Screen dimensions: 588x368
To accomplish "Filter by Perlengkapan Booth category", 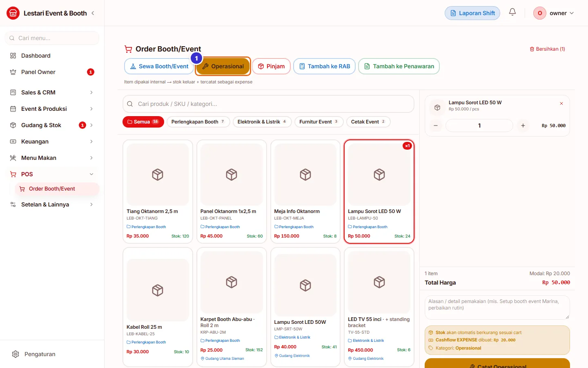I will [x=198, y=122].
